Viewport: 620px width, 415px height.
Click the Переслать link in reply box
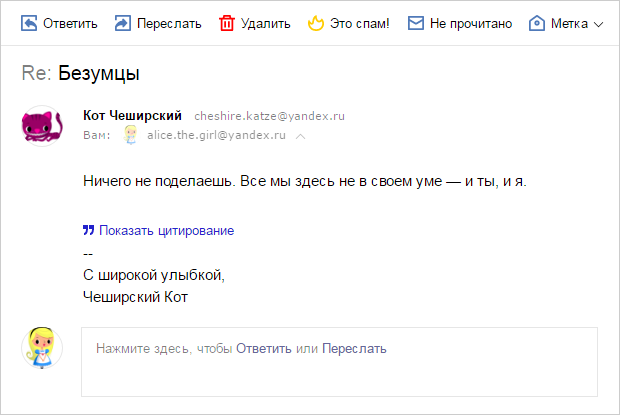[354, 349]
